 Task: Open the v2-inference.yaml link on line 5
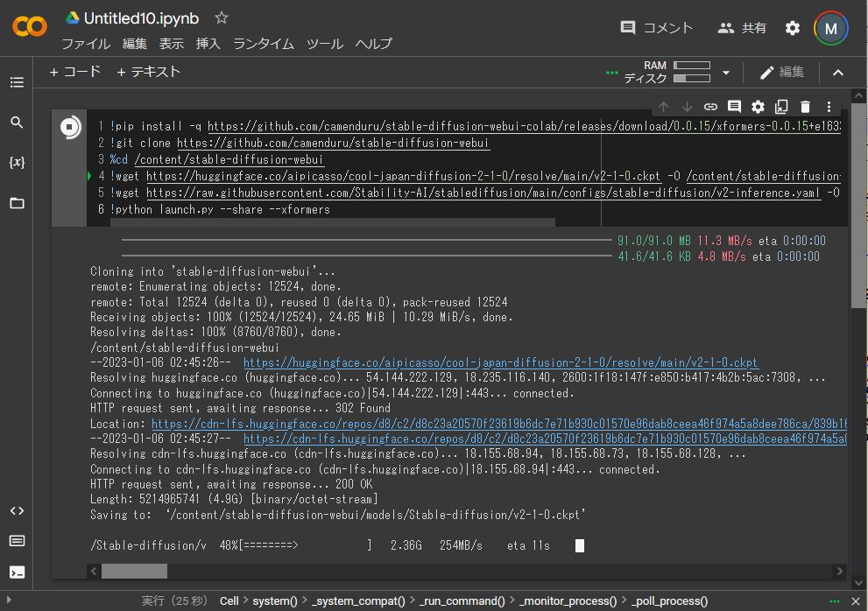(x=483, y=193)
